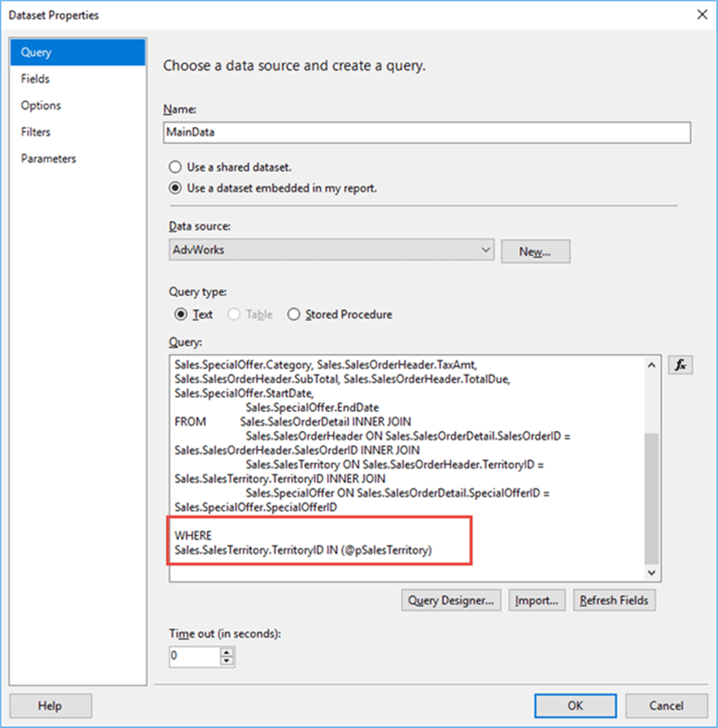Click the query scrollbar down arrow

652,573
